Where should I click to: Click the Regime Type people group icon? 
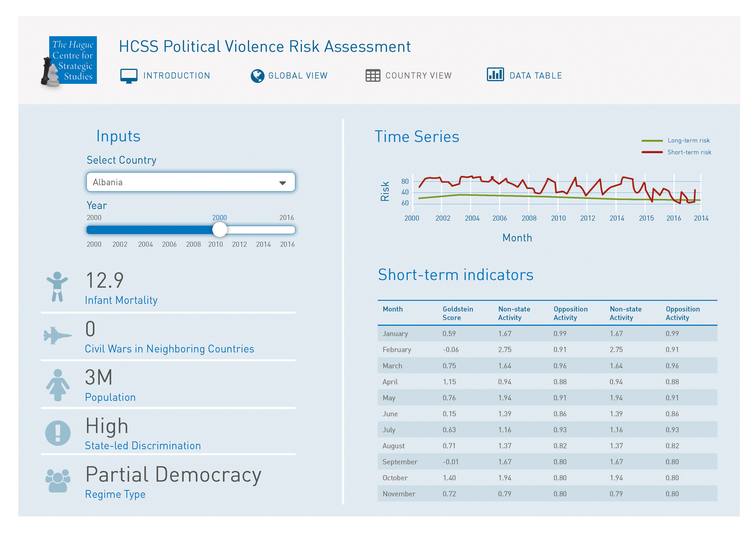(58, 481)
